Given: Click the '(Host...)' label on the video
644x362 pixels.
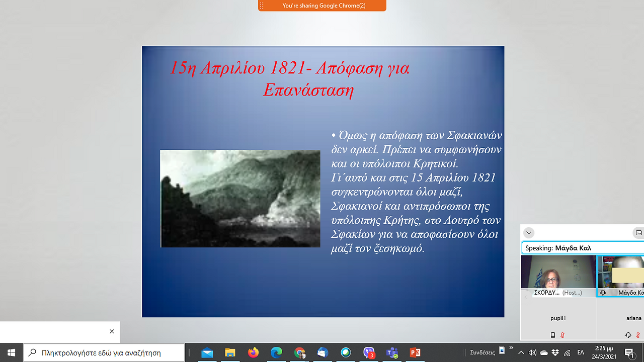Looking at the screenshot, I should click(572, 293).
